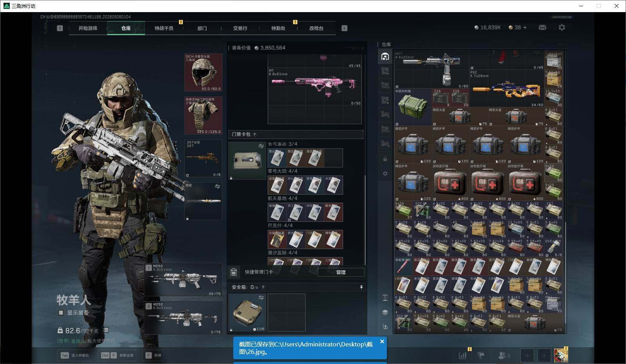Click the keycard panel scrollbar
626x364 pixels.
coord(365,220)
